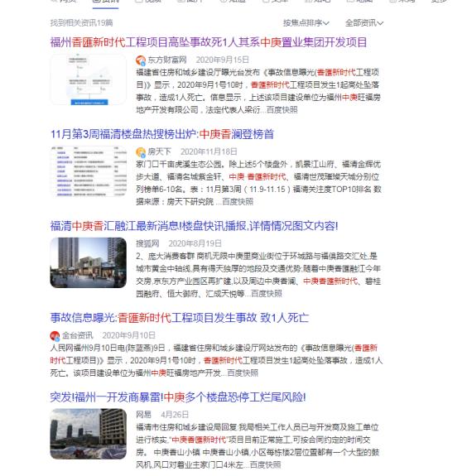Open 百度快照 for the 金台资讯 result
467x476 pixels.
coord(243,373)
